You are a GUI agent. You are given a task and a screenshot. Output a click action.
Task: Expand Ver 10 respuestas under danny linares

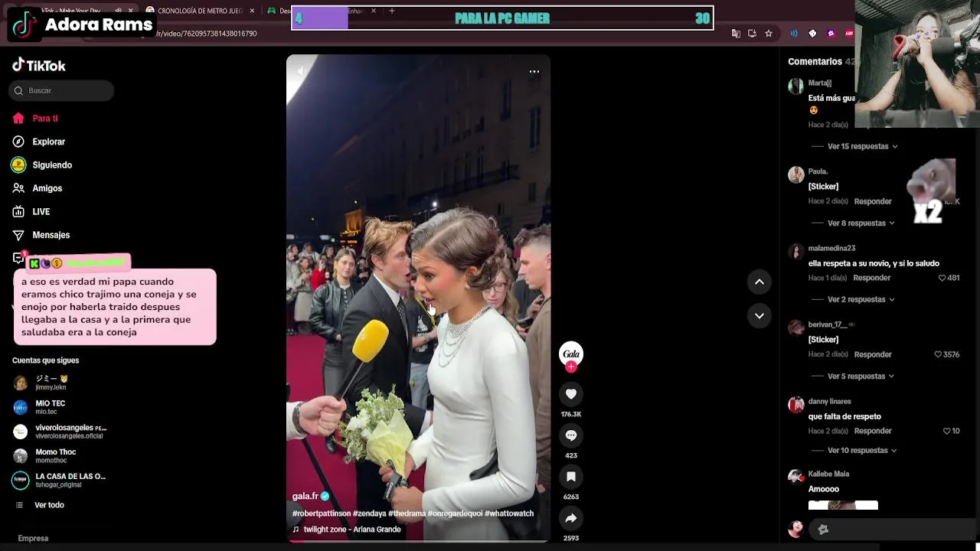[862, 450]
